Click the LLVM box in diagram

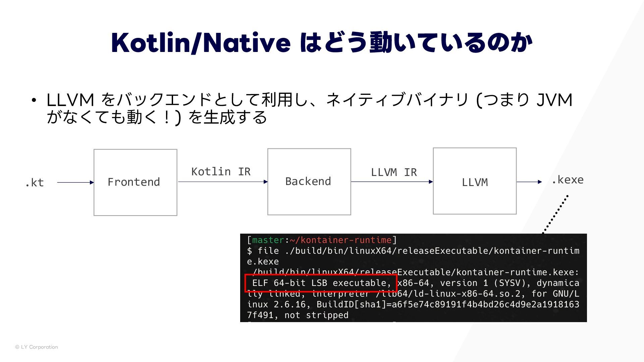tap(474, 181)
